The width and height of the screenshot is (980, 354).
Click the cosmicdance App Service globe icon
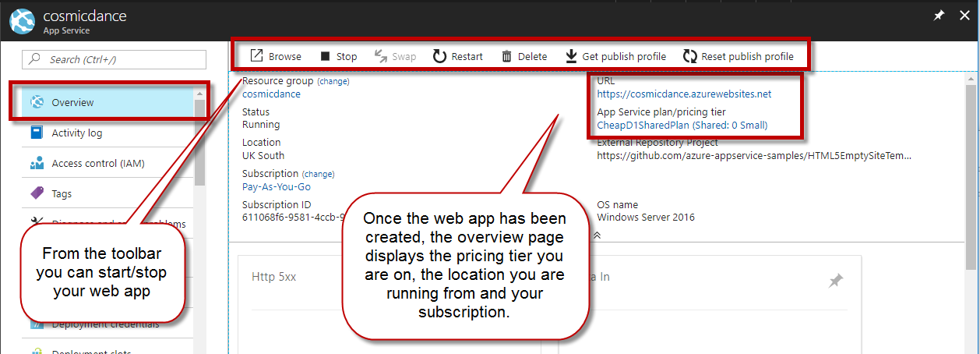point(22,23)
